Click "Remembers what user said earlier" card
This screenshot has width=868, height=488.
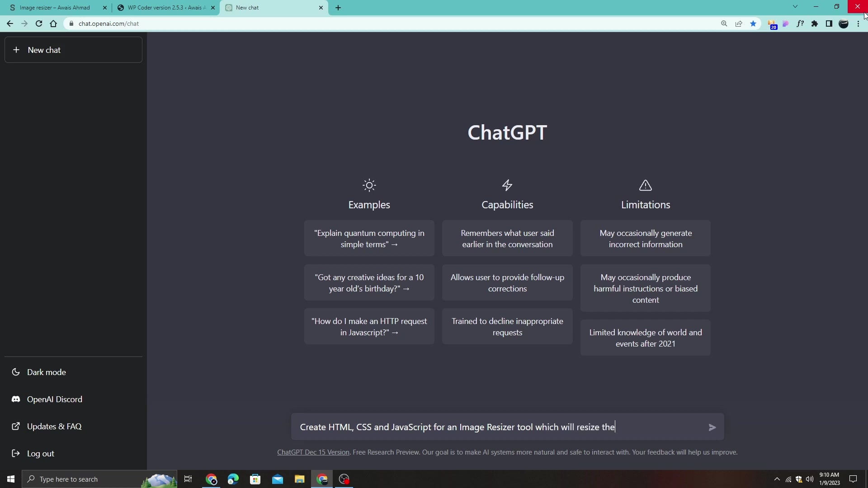[x=507, y=239]
